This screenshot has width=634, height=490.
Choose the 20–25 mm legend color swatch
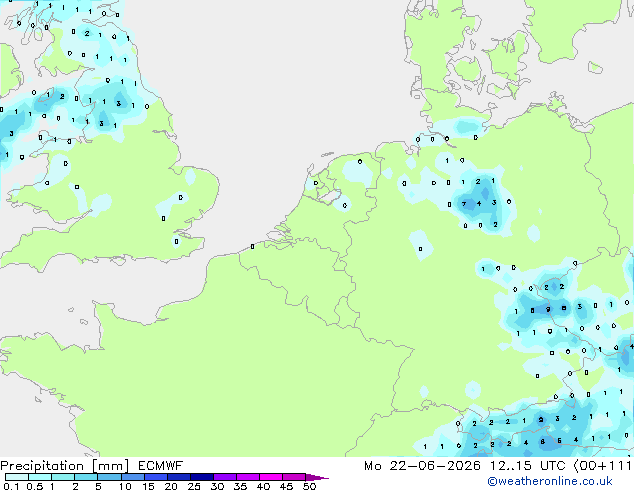pos(178,477)
